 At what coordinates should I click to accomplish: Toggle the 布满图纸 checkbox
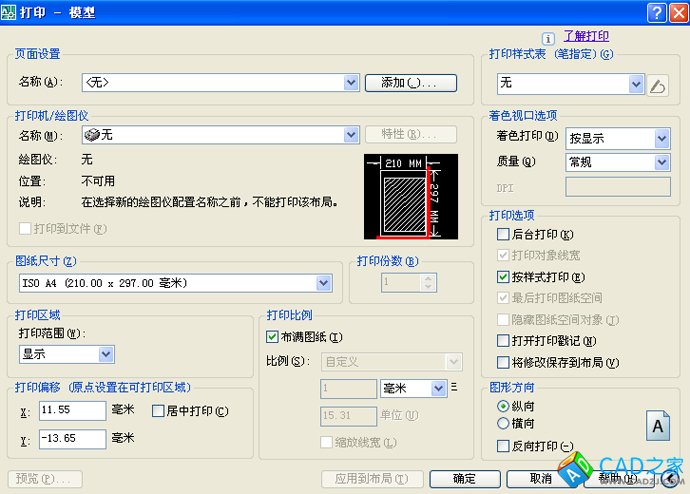pos(273,337)
